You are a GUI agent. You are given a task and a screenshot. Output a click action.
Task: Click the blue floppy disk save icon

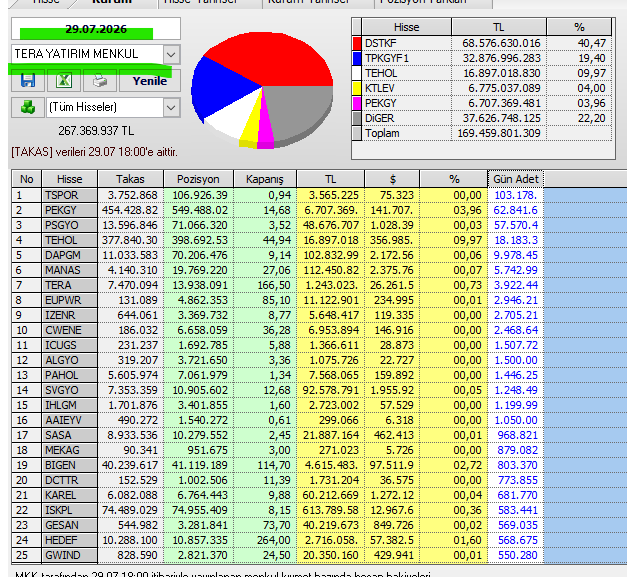coord(28,81)
